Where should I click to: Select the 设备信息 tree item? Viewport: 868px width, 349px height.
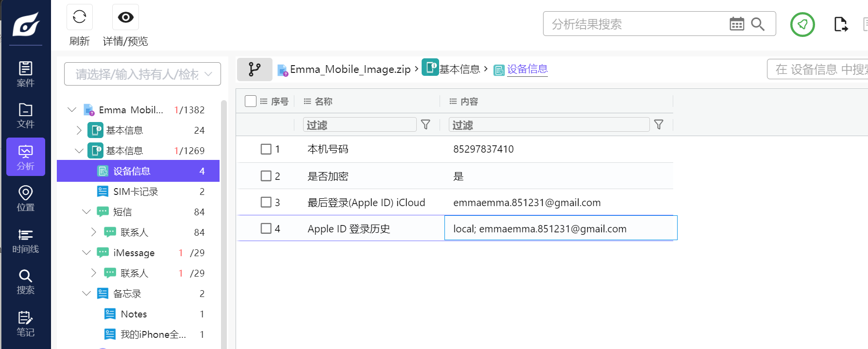point(138,171)
